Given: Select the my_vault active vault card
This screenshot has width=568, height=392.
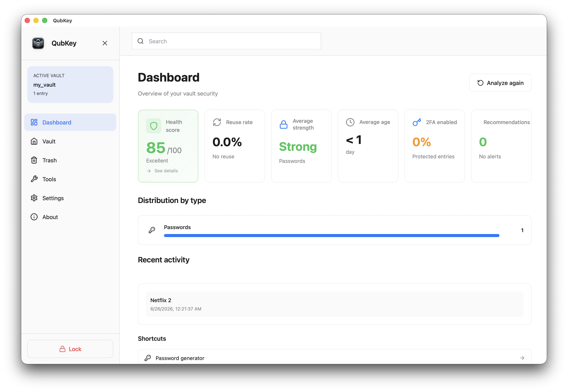Looking at the screenshot, I should [x=70, y=85].
